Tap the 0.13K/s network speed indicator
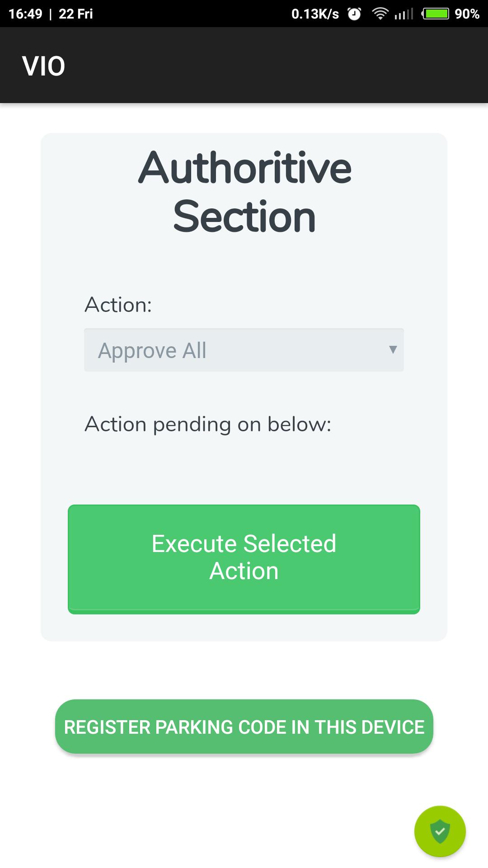 (x=315, y=14)
